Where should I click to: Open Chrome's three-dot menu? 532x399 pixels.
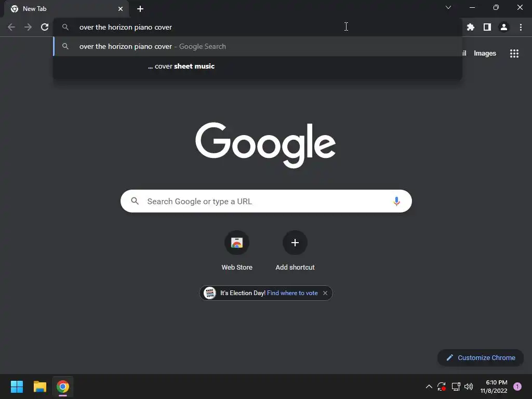(x=521, y=27)
